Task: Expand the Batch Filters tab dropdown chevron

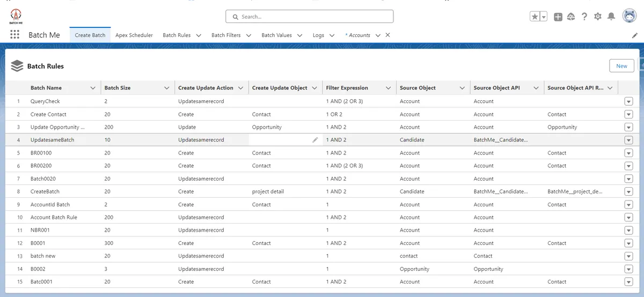Action: click(248, 35)
